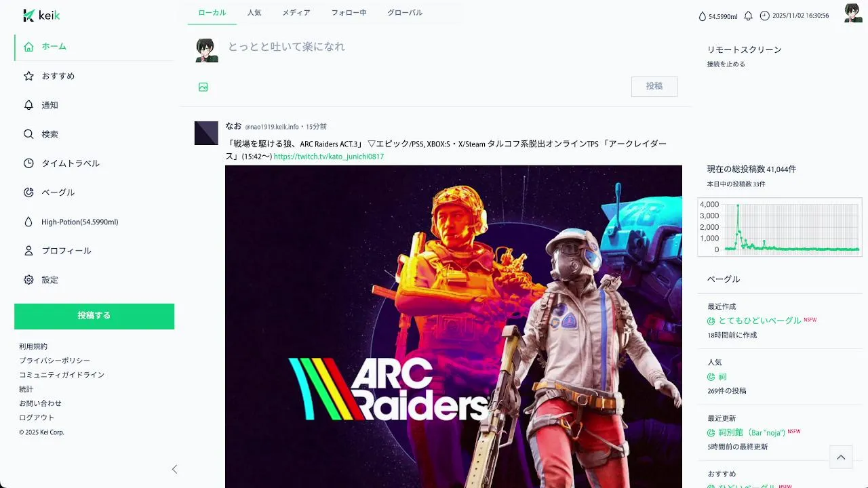Open the ARC Raiders post image

tap(454, 327)
